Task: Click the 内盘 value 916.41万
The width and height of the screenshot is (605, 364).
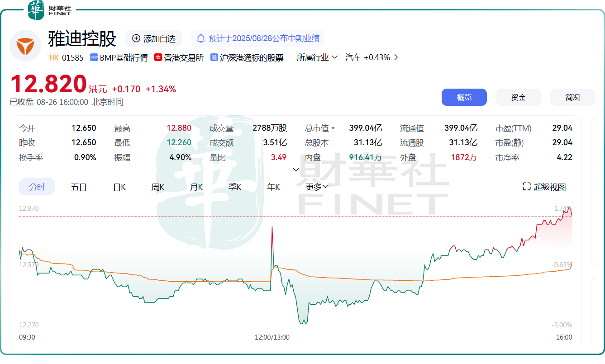Action: tap(366, 157)
